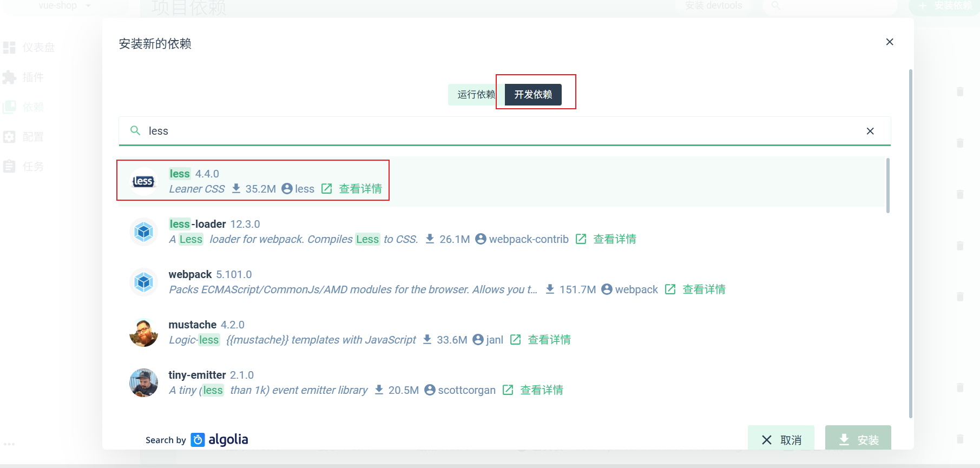Open 依赖 in the background sidebar
This screenshot has height=468, width=980.
(x=24, y=107)
